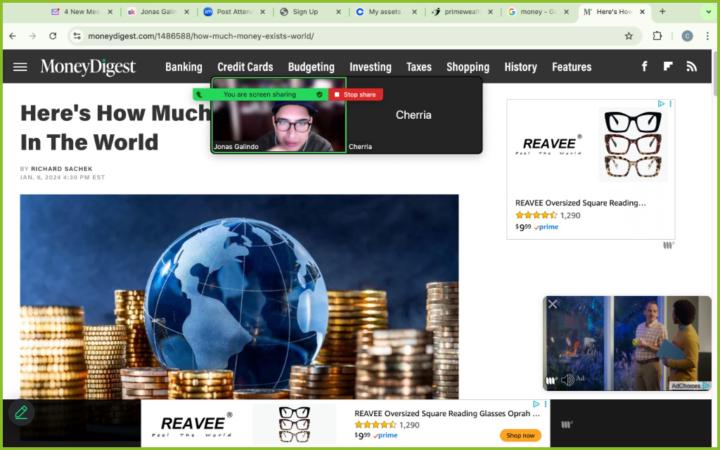
Task: Click the AdChoices icon on bottom banner
Action: pos(536,404)
